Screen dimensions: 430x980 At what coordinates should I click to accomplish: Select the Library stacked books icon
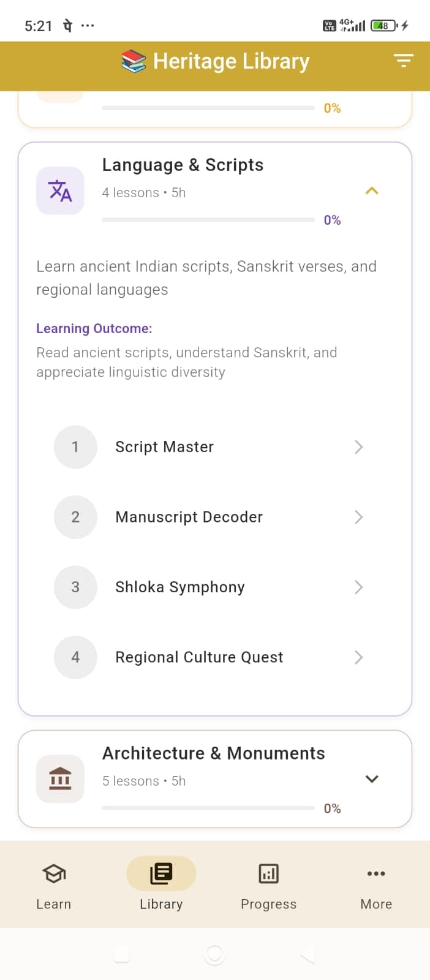click(x=160, y=874)
